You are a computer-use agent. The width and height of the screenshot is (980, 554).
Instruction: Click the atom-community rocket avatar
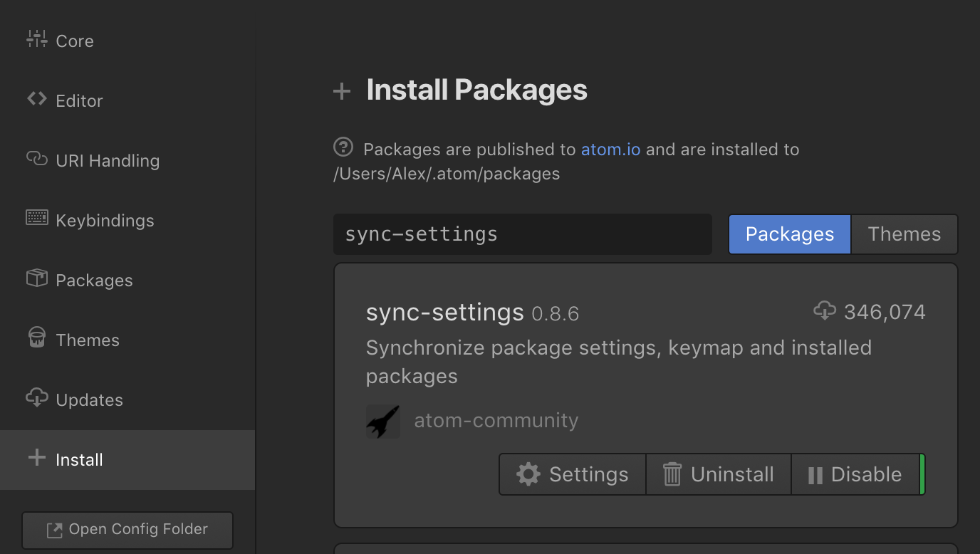coord(383,422)
